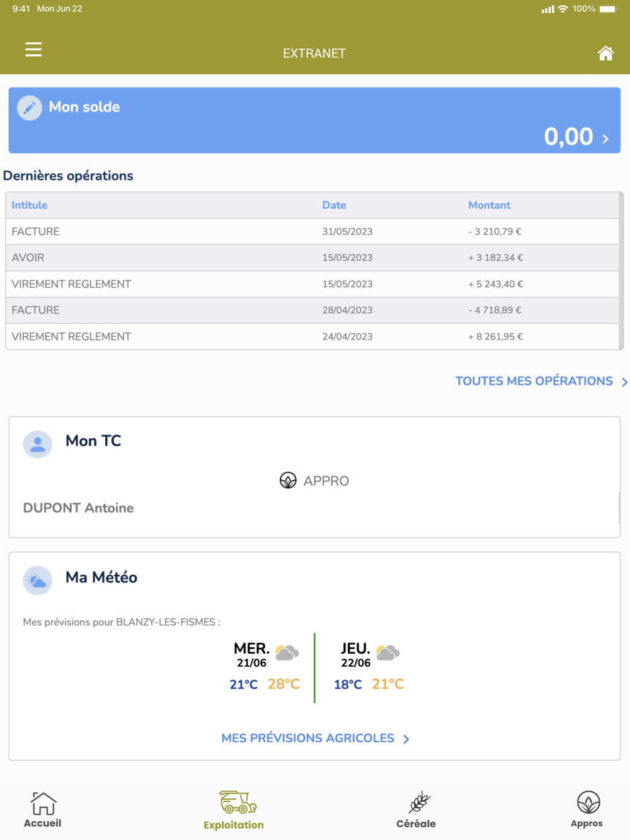Viewport: 630px width, 840px height.
Task: Select APPRO label in Mon TC
Action: pyautogui.click(x=326, y=481)
